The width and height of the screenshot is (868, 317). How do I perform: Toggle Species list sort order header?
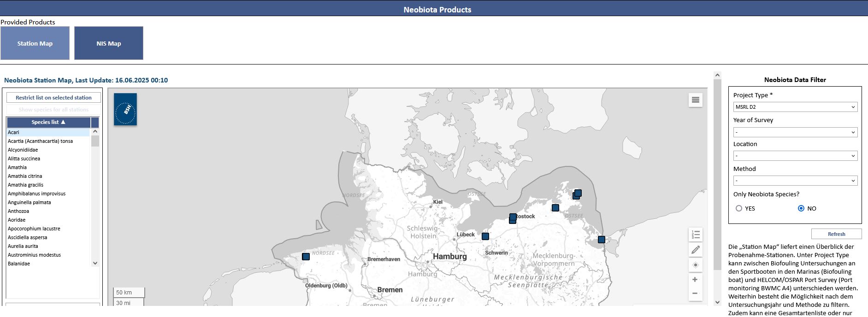click(x=48, y=122)
